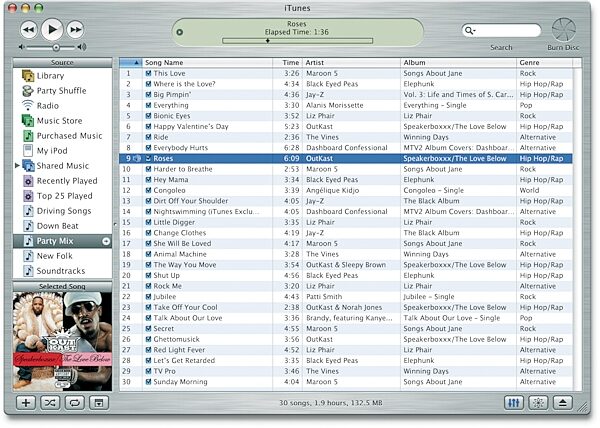Toggle the repeat button

(75, 403)
